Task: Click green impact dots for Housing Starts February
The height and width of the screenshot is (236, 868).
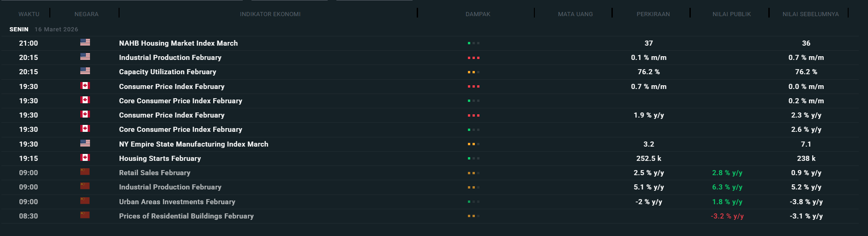Action: coord(473,159)
